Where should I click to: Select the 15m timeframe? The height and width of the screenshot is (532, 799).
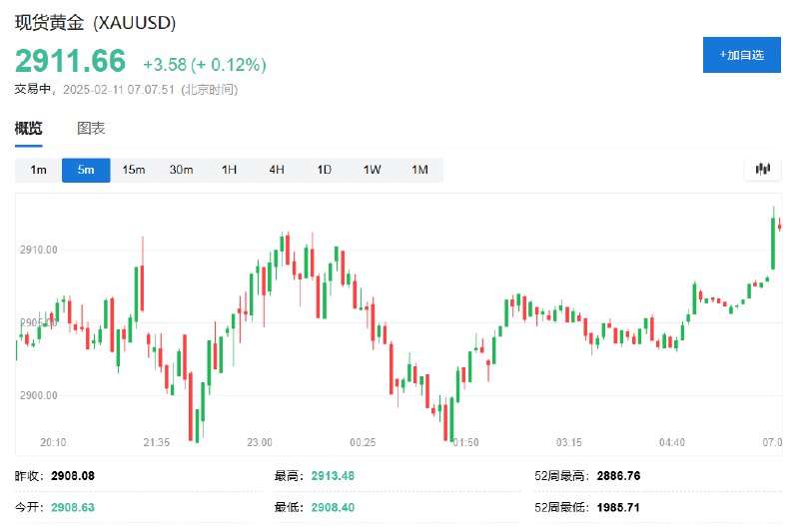pyautogui.click(x=134, y=170)
